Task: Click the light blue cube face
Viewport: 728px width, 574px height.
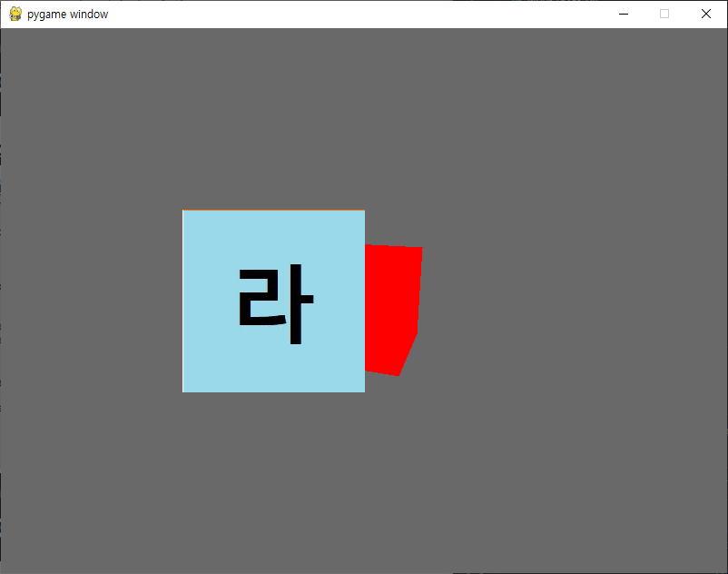Action: (x=273, y=302)
